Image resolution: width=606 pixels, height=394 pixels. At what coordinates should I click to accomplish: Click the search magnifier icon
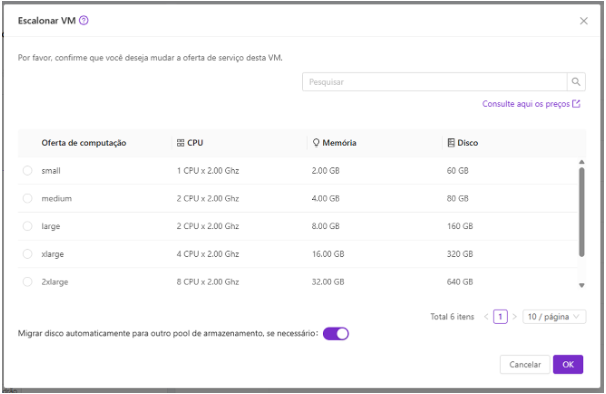(x=576, y=82)
